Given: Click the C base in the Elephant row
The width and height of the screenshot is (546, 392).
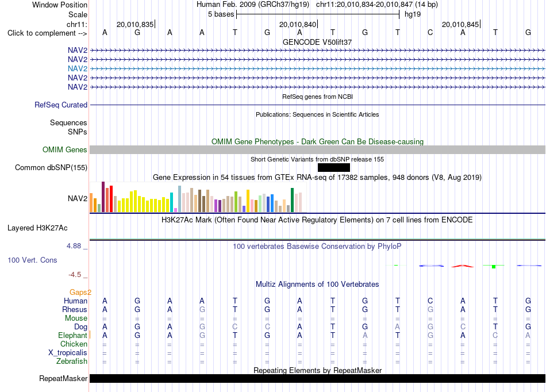Looking at the screenshot, I should point(495,335).
